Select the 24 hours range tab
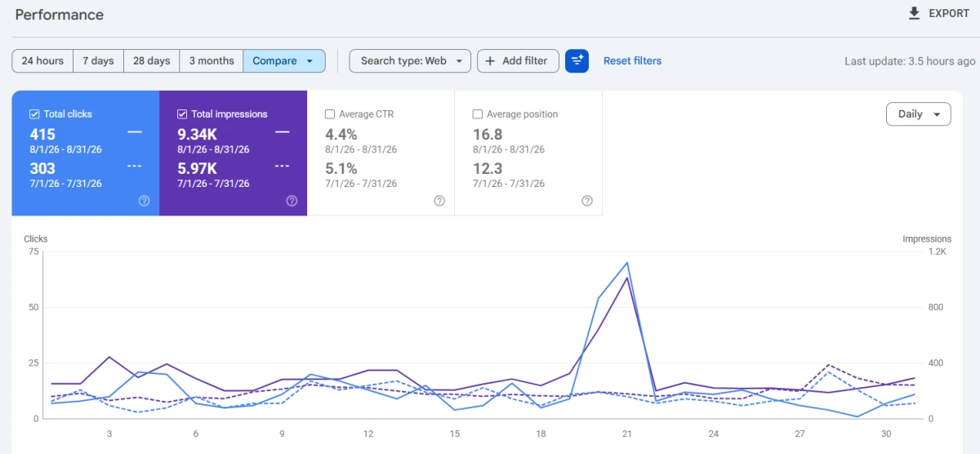Viewport: 980px width, 454px height. click(x=42, y=60)
